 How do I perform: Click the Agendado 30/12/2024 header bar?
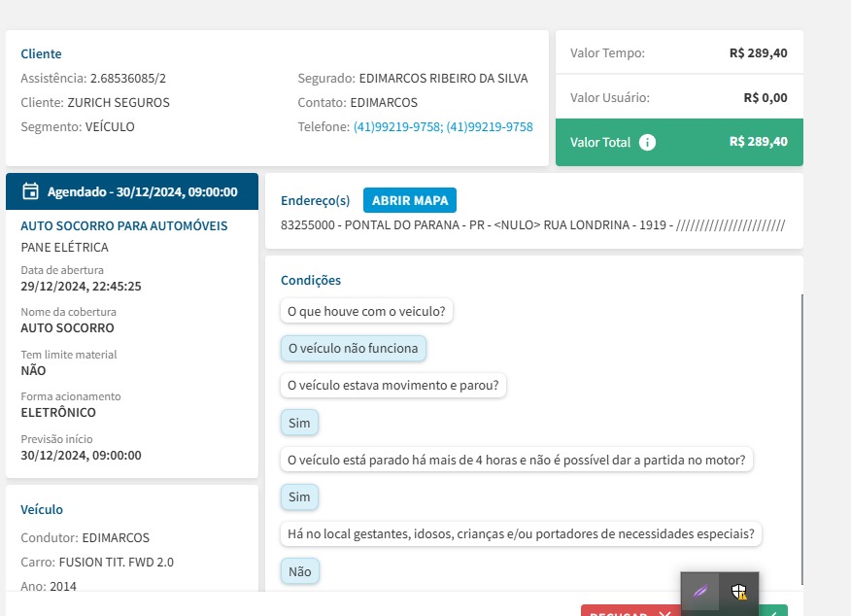(x=132, y=191)
